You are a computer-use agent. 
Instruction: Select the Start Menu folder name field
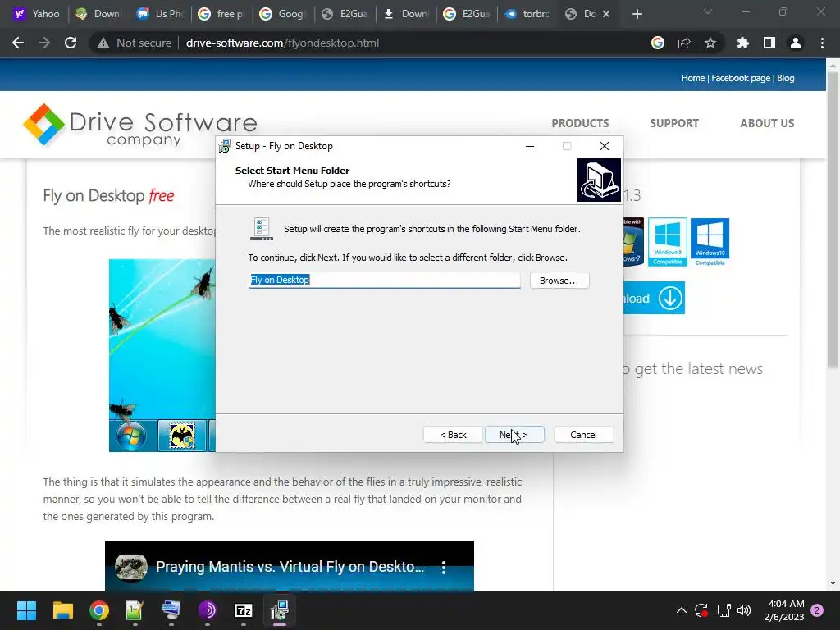[x=384, y=281]
